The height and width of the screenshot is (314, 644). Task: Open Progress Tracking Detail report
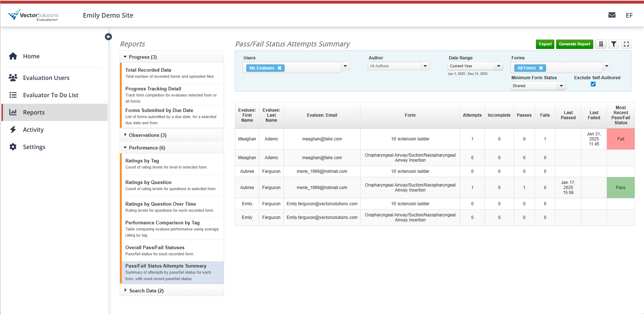click(x=172, y=95)
